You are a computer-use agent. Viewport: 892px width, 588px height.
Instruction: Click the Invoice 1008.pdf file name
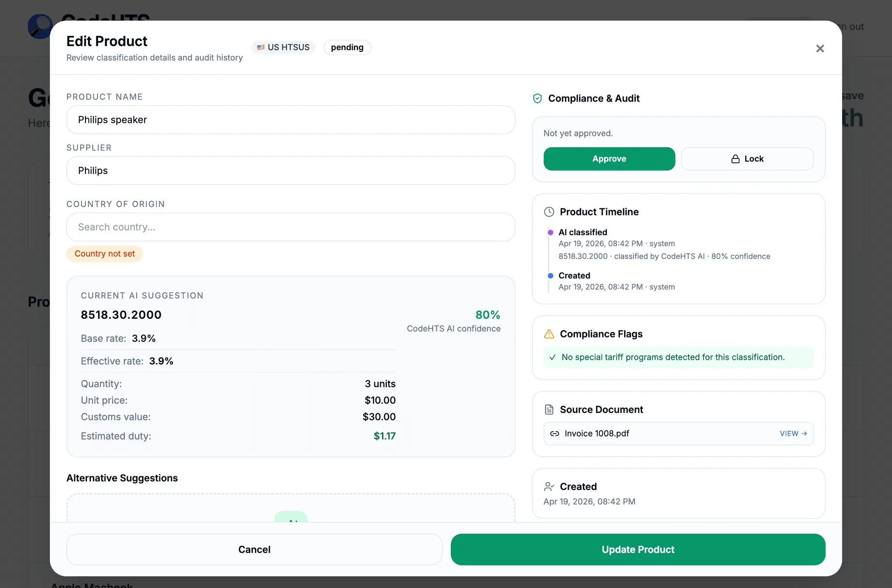(597, 434)
